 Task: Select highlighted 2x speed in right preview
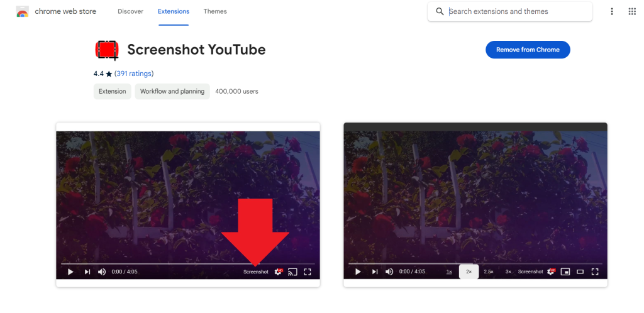[x=469, y=272]
